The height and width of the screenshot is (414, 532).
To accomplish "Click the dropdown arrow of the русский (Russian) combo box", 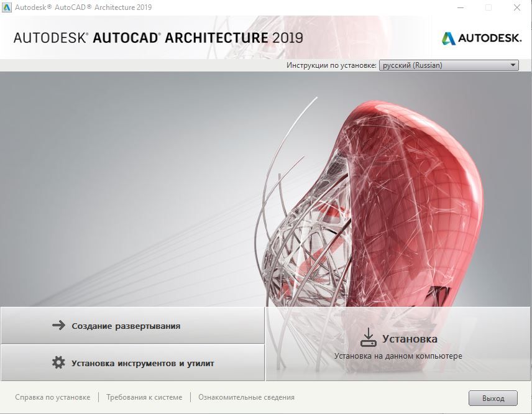I will (x=513, y=65).
